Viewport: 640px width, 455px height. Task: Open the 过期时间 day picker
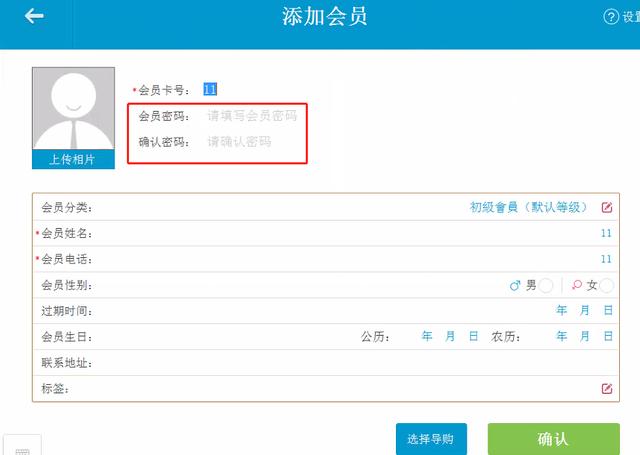pos(608,311)
